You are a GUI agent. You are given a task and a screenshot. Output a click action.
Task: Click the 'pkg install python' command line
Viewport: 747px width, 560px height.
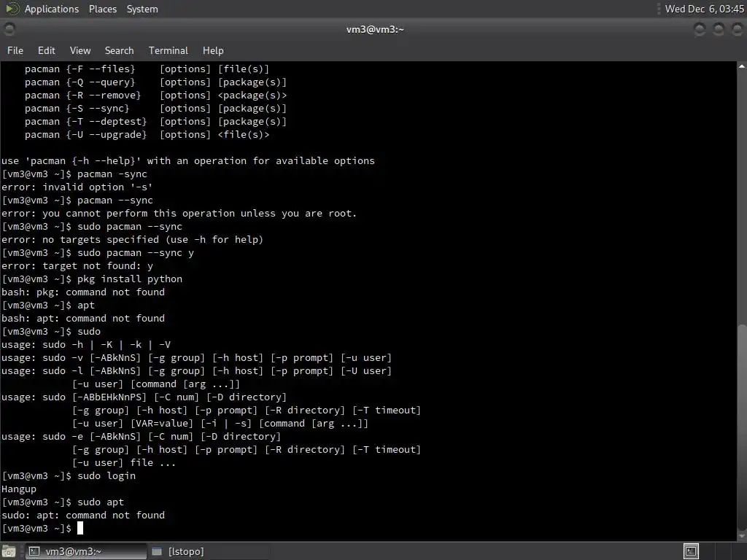point(93,279)
